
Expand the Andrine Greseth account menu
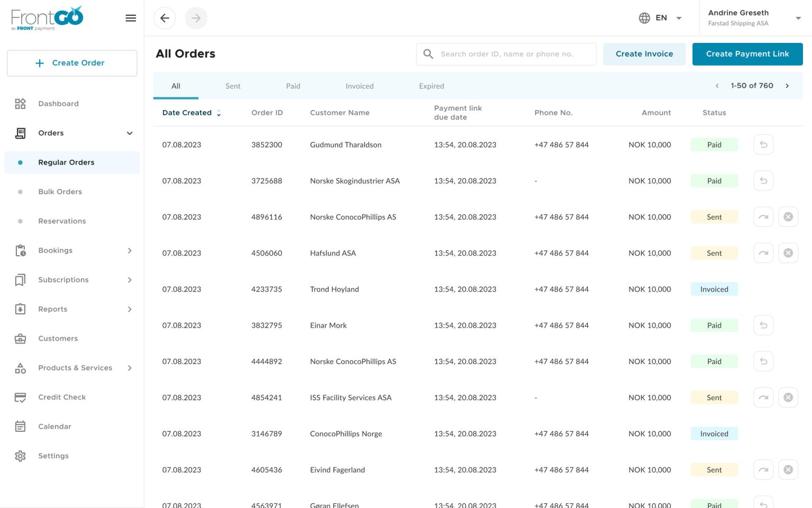point(798,18)
